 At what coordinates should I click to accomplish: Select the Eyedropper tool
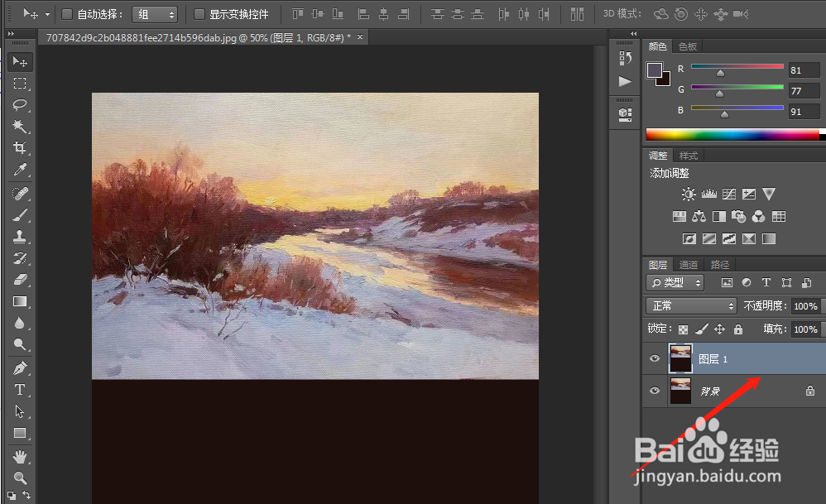(20, 170)
